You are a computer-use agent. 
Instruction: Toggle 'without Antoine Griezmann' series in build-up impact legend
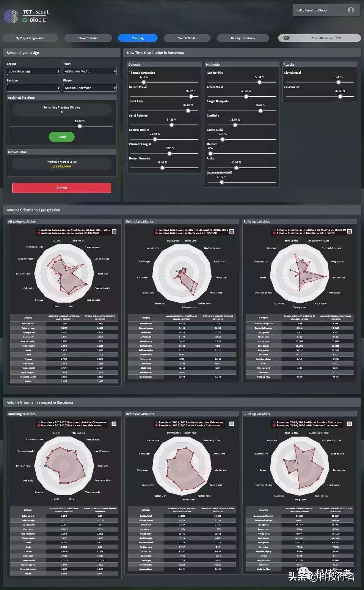click(x=308, y=422)
